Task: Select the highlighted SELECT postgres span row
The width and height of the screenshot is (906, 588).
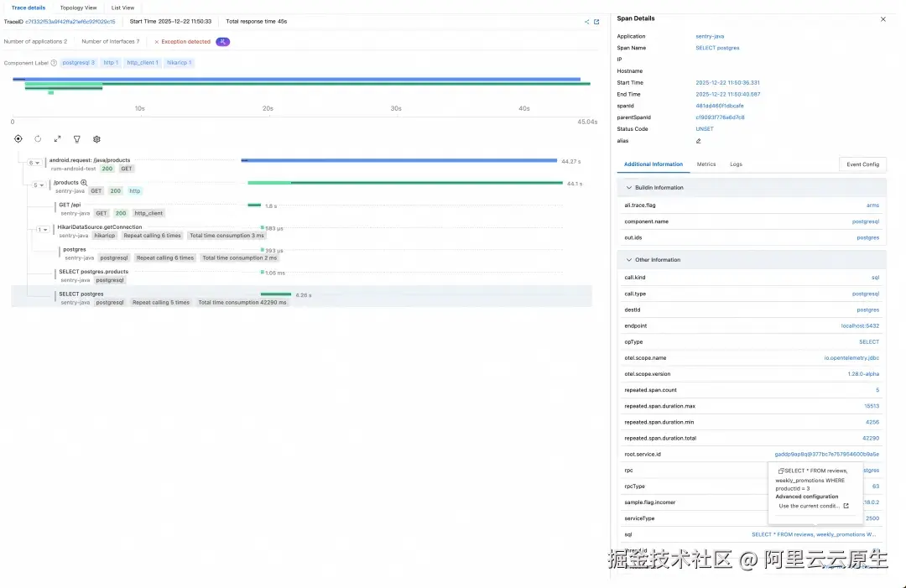Action: pos(302,298)
